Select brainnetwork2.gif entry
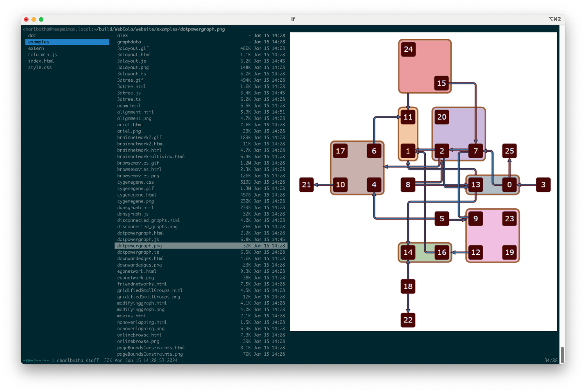 tap(140, 137)
